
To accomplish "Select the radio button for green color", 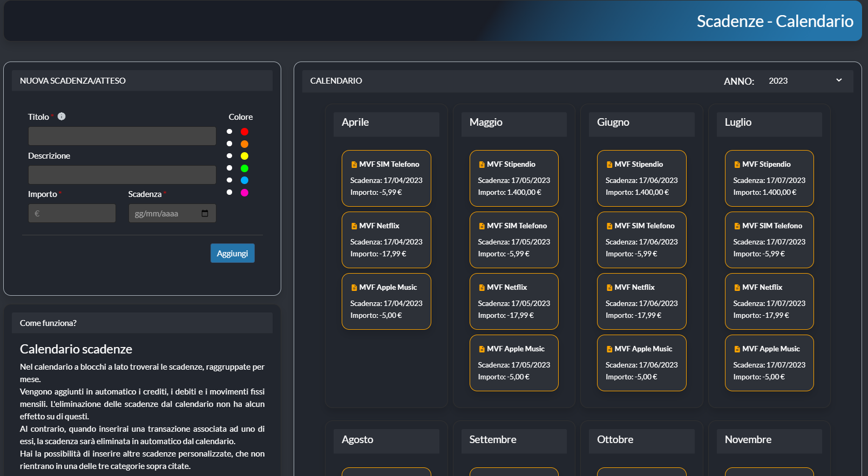I will (x=229, y=168).
